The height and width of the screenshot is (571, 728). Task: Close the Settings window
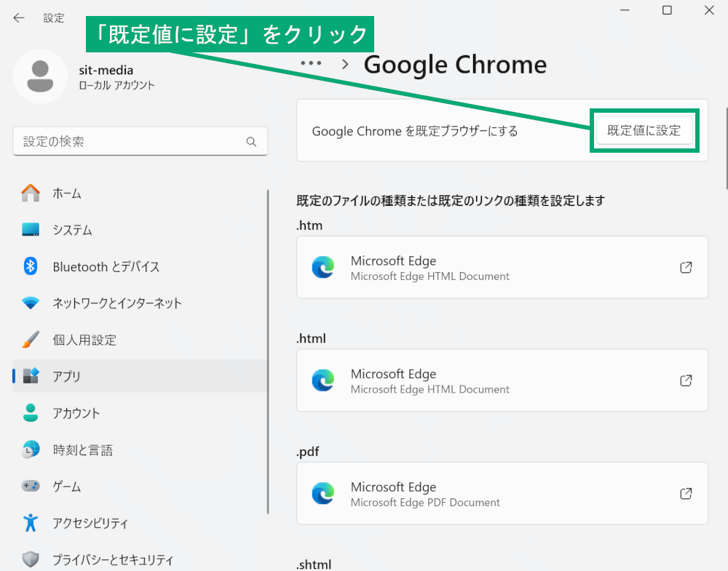pos(709,10)
